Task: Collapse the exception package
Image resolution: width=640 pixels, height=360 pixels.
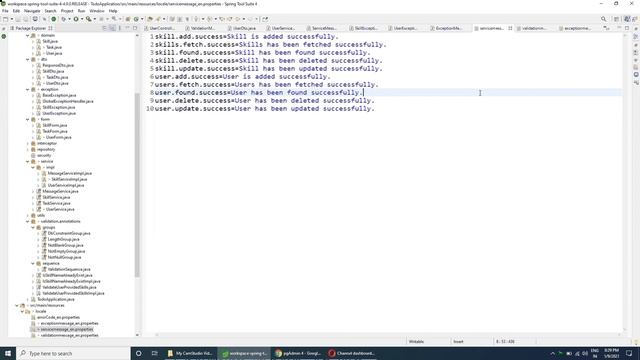Action: [28, 89]
